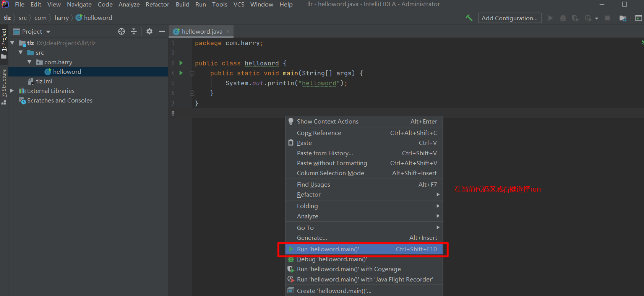Select Generate... from context menu

(x=364, y=238)
